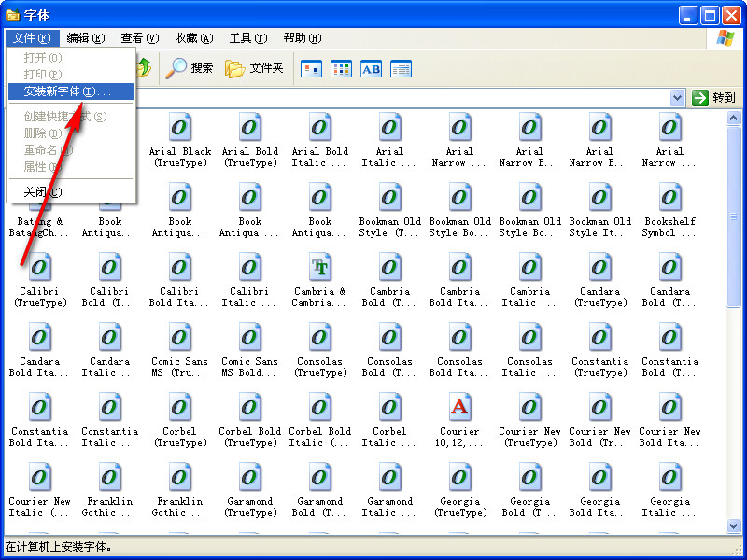Click the Up folder arrow icon
This screenshot has height=560, width=747.
pos(145,68)
